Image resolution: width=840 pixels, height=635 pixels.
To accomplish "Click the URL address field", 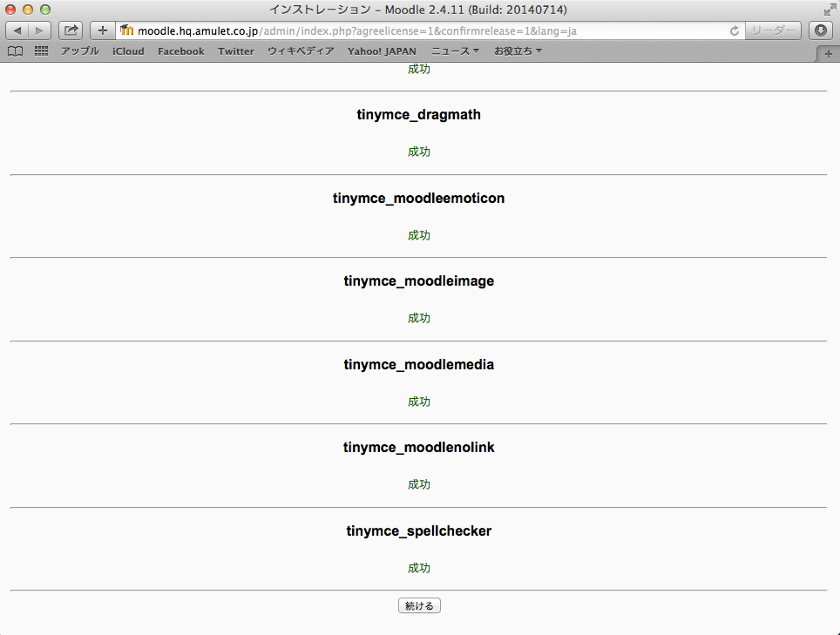I will (429, 30).
